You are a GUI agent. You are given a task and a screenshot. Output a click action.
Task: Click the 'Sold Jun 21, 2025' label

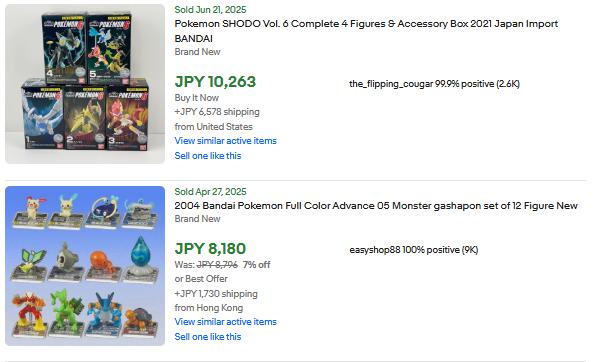(x=210, y=10)
